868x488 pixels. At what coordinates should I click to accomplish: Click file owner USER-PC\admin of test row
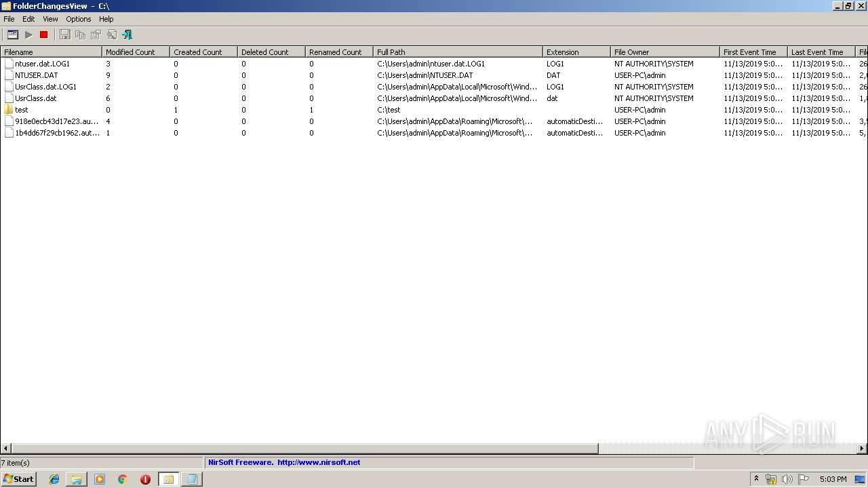click(640, 110)
